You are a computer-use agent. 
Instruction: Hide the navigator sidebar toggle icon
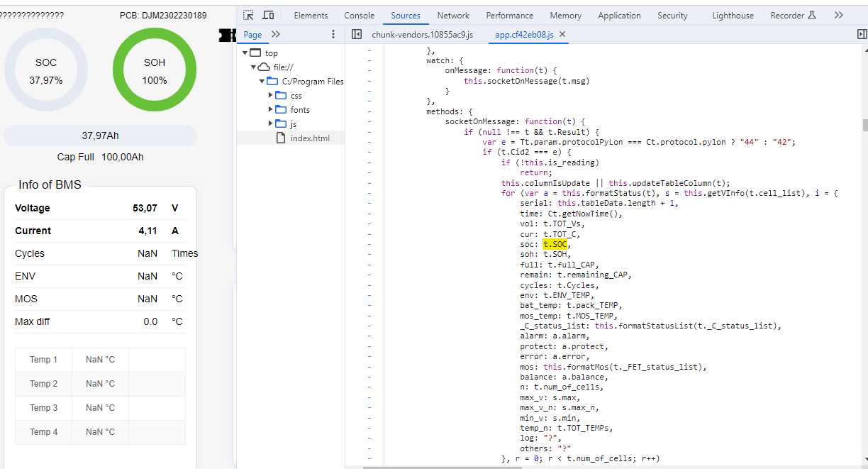point(357,34)
